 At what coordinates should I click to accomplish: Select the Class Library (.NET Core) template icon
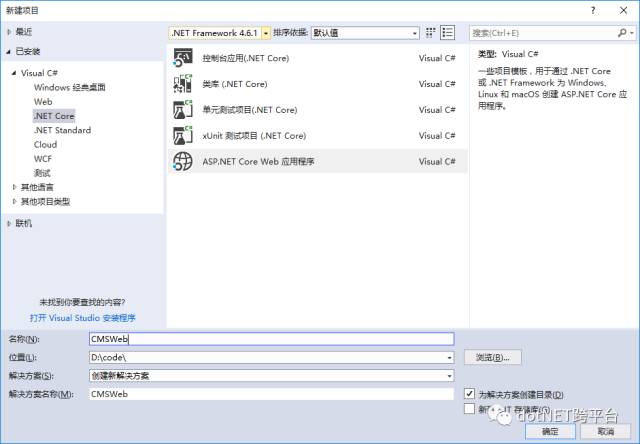coord(182,84)
